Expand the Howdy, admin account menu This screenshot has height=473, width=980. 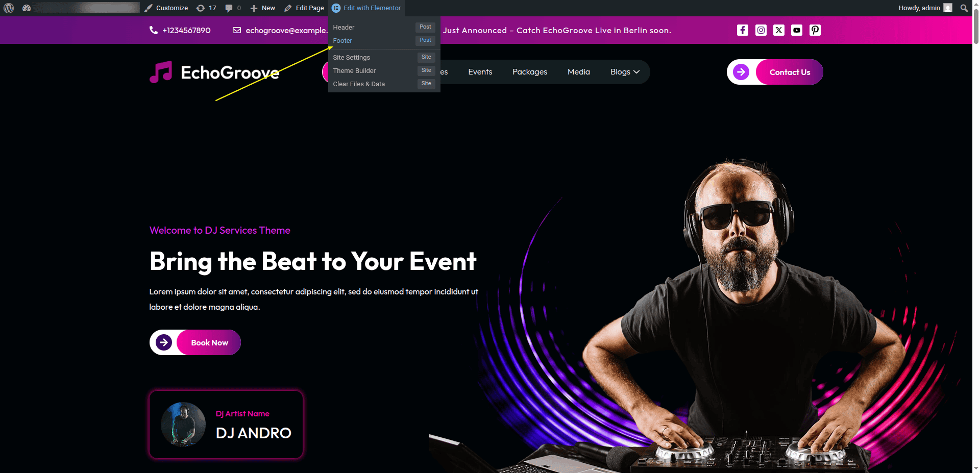pos(924,8)
